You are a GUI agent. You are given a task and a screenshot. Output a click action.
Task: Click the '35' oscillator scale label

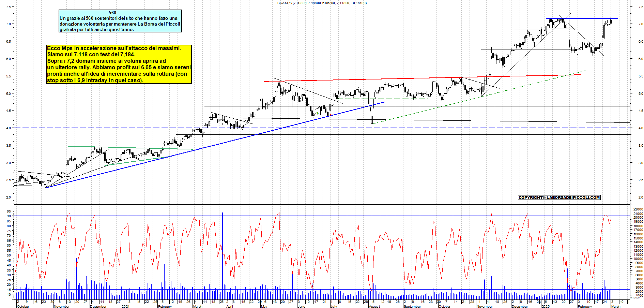(9, 270)
